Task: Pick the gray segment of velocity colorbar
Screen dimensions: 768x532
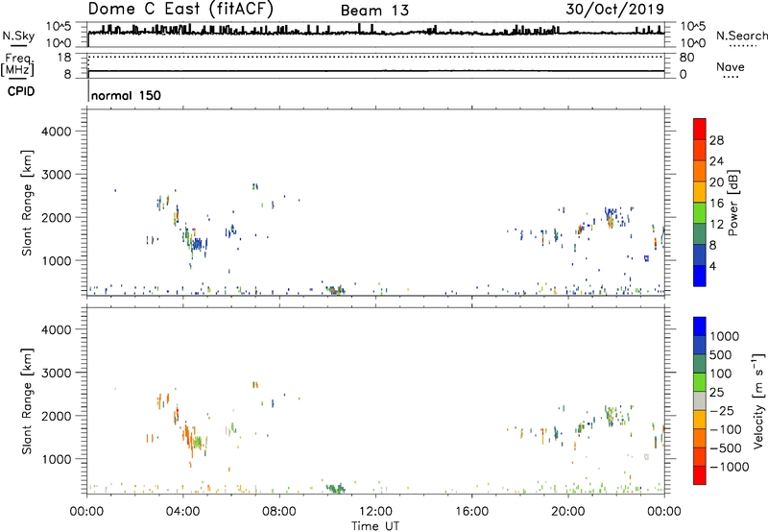Action: [700, 401]
